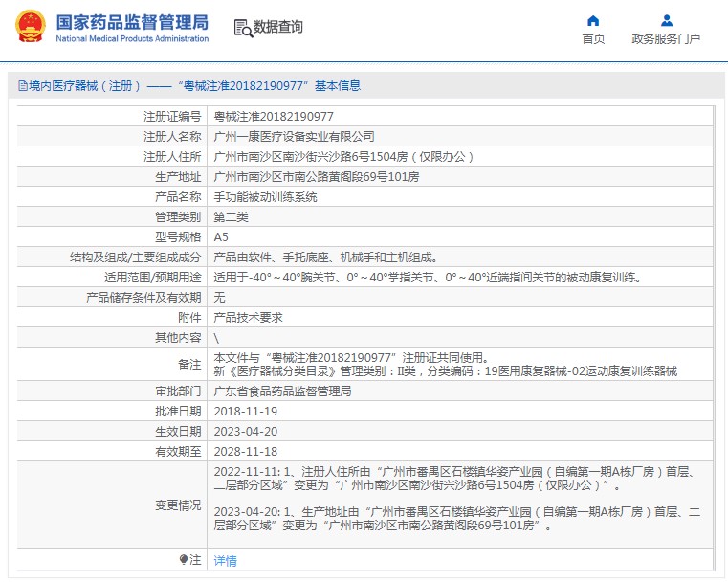Click the 产品名称 label
The width and height of the screenshot is (728, 583).
point(178,197)
